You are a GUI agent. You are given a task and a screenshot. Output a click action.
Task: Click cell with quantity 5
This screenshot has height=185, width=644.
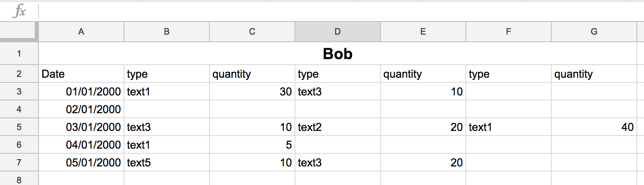tap(252, 145)
